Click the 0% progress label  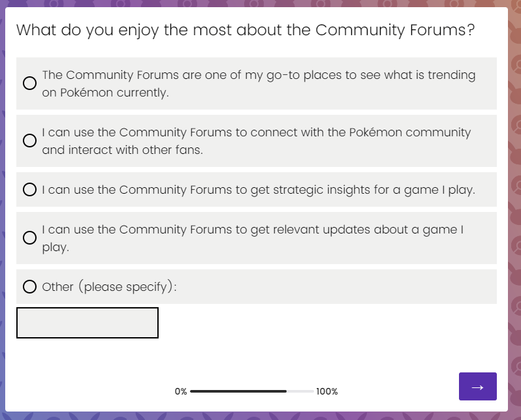(x=181, y=391)
